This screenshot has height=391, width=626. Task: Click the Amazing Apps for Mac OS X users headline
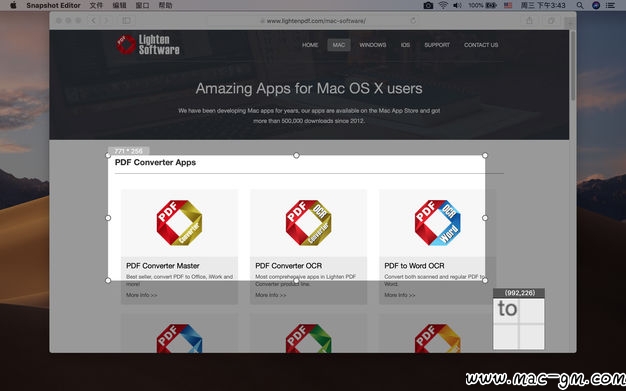click(309, 88)
